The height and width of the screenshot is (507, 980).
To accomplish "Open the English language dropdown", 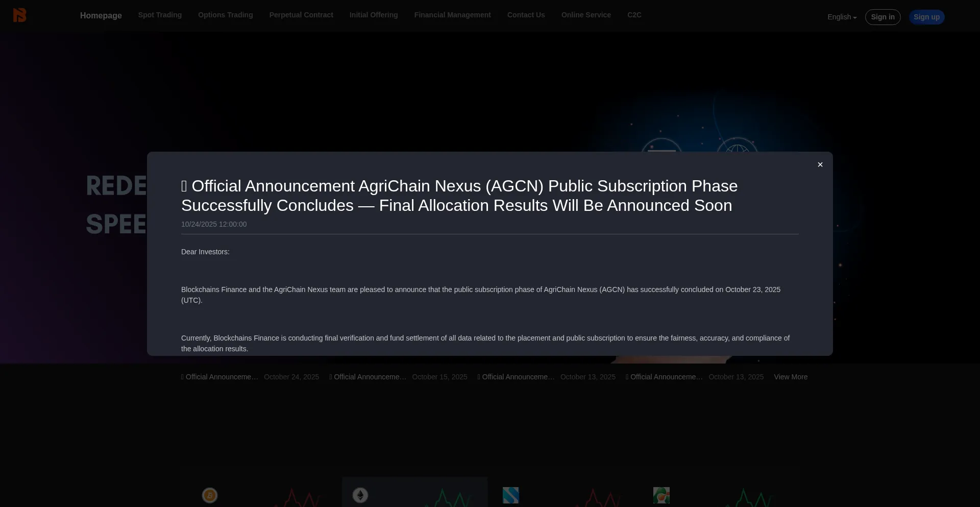I will [842, 17].
